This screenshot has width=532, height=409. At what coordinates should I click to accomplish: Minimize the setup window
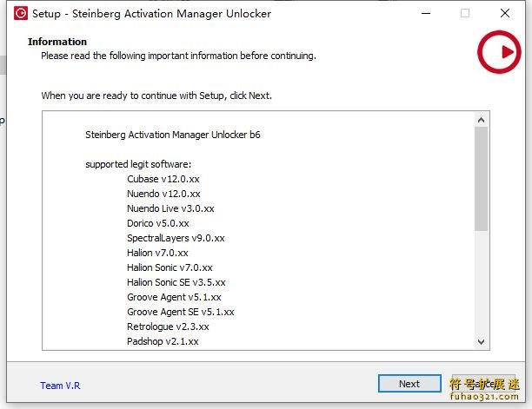[426, 13]
